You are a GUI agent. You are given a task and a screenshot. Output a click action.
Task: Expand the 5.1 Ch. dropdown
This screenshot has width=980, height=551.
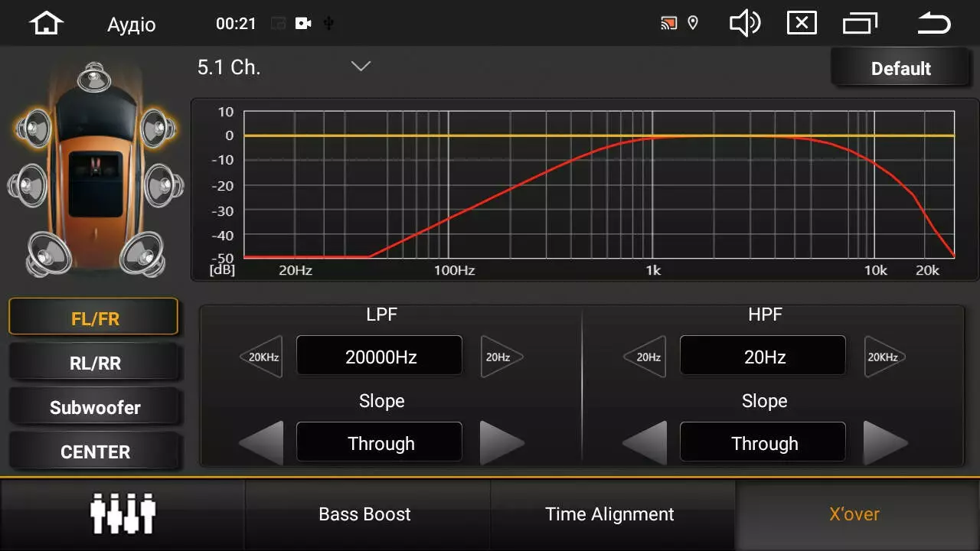pos(360,67)
